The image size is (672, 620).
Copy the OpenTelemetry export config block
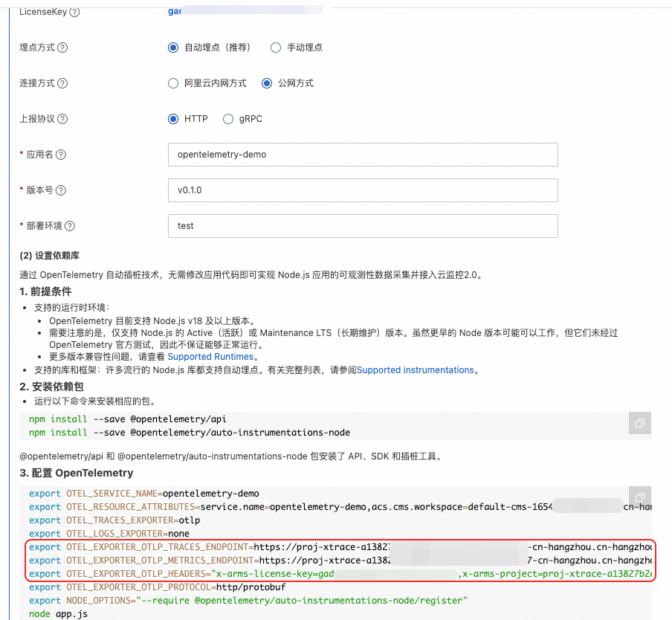(640, 497)
